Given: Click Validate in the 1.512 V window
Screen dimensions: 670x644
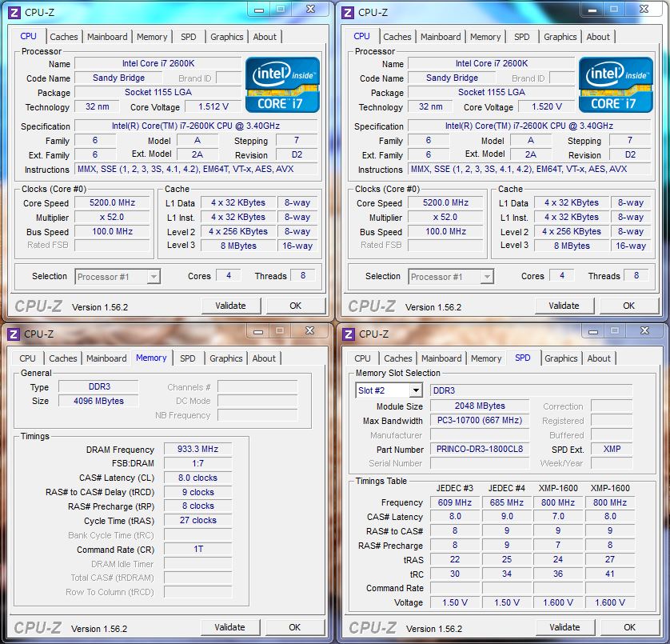Looking at the screenshot, I should 231,306.
